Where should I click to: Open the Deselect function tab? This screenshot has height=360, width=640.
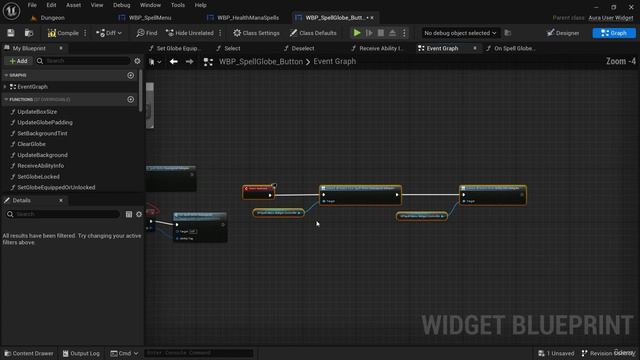tap(299, 49)
